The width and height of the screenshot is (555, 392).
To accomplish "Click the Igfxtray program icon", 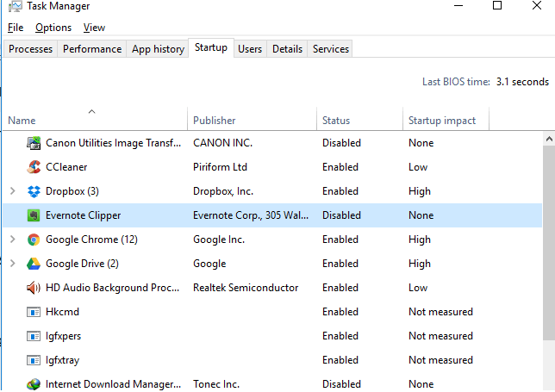I will (x=34, y=360).
